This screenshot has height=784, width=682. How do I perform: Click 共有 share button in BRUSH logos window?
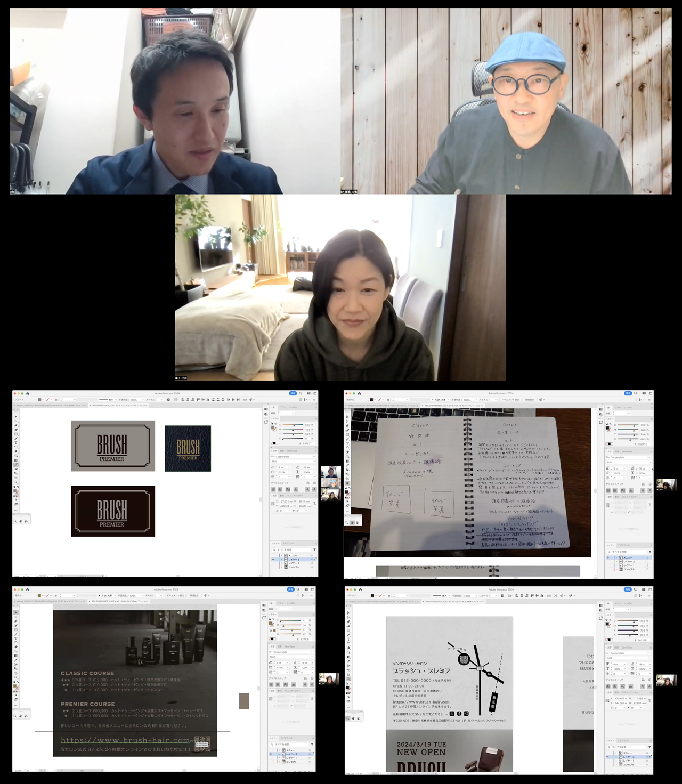[x=293, y=393]
